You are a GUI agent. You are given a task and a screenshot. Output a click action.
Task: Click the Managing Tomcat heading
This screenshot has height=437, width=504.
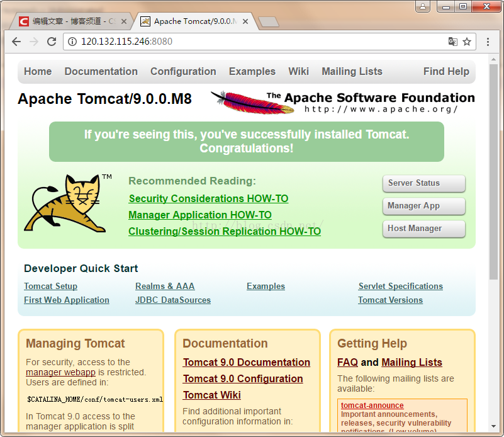[x=76, y=343]
